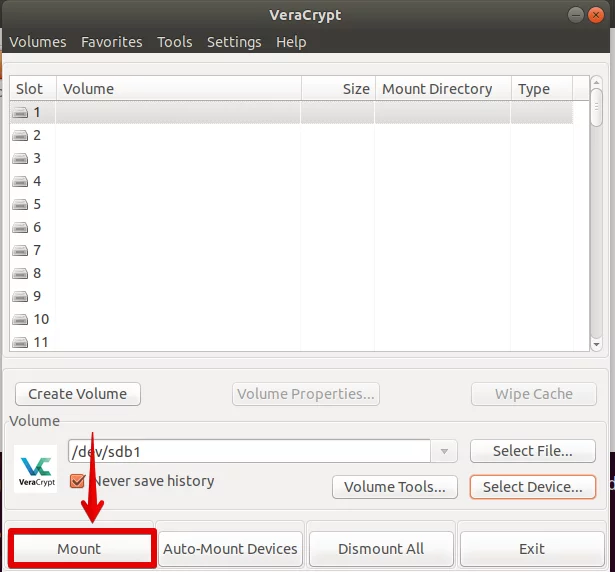
Task: Mount the selected volume
Action: pyautogui.click(x=82, y=548)
